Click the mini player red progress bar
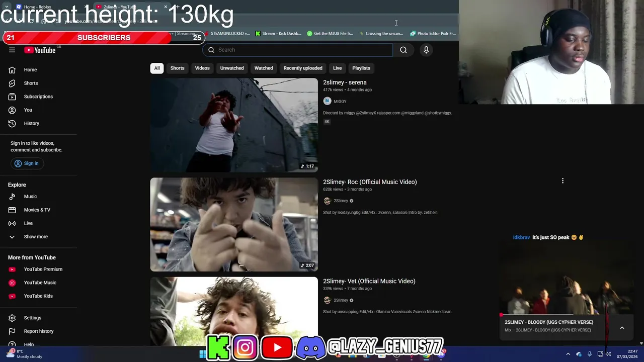 (x=566, y=315)
